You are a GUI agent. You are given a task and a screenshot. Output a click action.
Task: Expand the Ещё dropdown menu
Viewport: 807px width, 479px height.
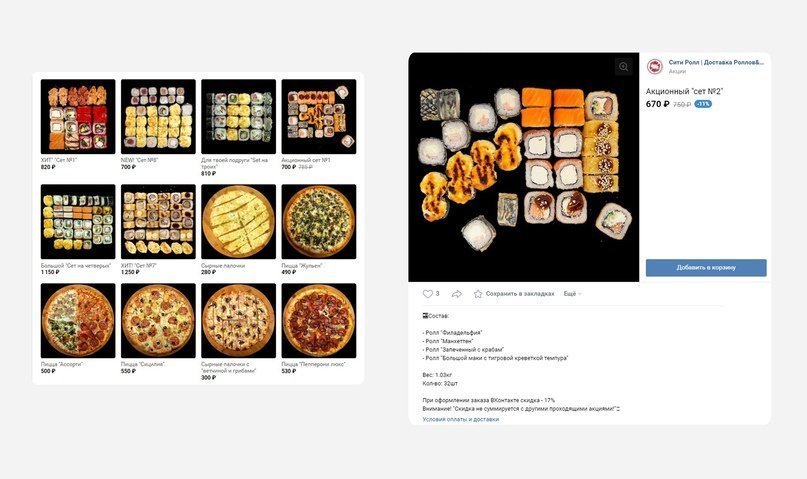[572, 294]
